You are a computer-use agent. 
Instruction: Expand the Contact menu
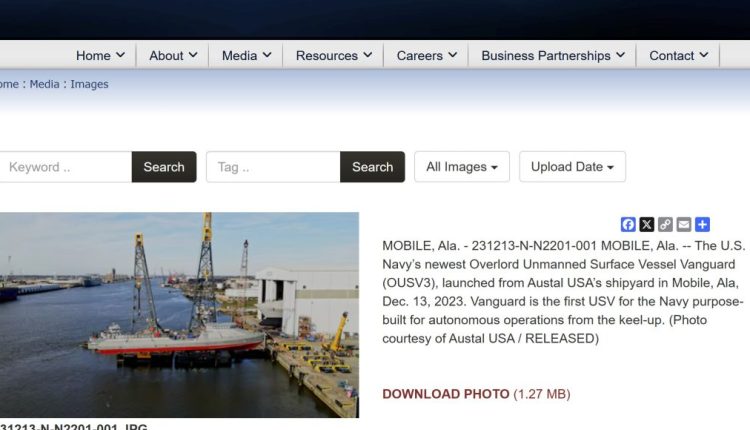[678, 56]
